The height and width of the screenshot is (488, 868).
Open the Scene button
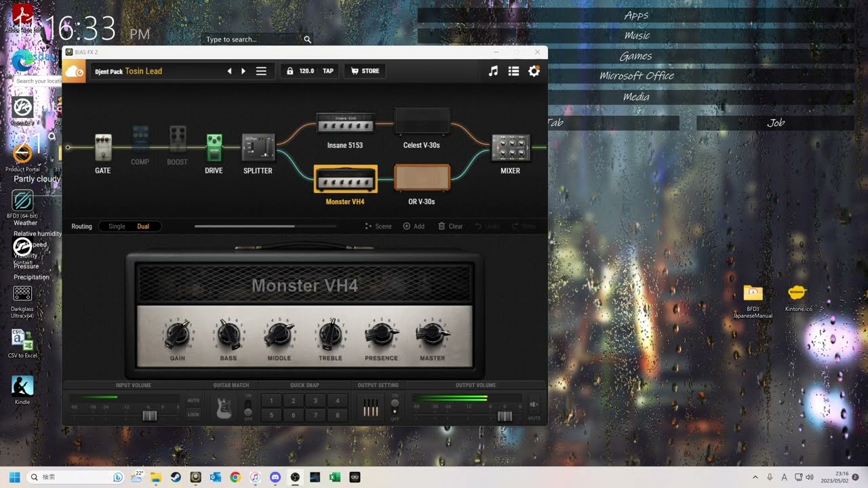(x=378, y=226)
